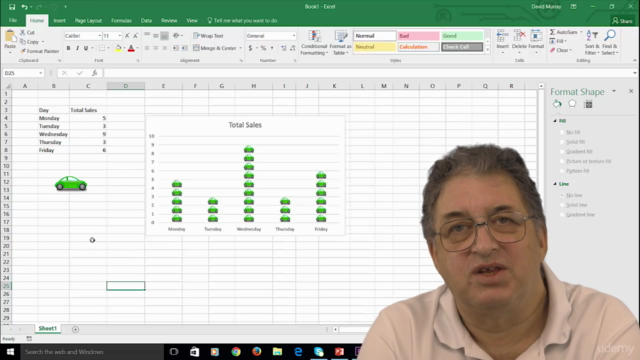Image resolution: width=640 pixels, height=360 pixels.
Task: Apply the Good cell style
Action: click(462, 36)
